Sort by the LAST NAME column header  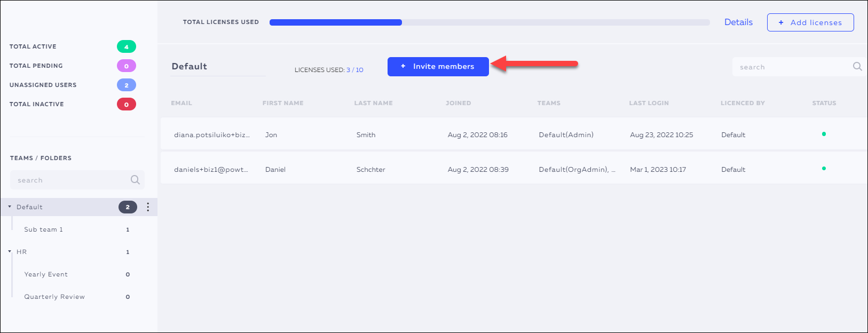pos(374,103)
